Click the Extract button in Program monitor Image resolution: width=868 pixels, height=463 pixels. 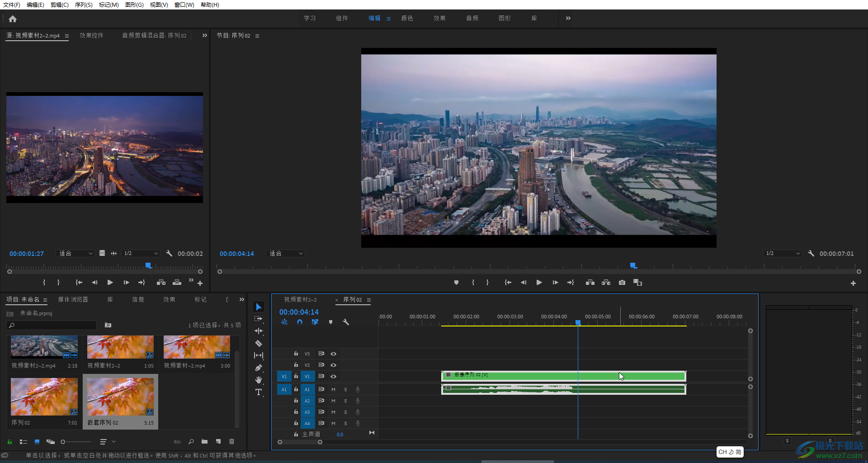[x=606, y=283]
